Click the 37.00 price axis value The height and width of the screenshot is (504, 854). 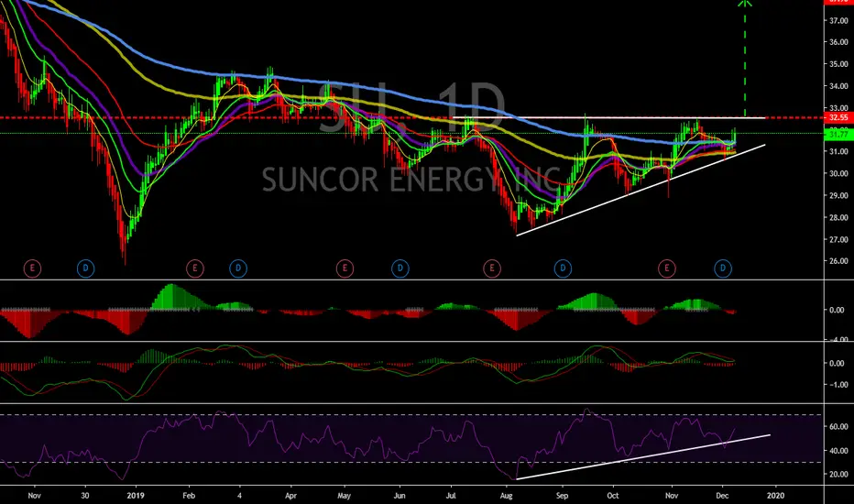(838, 20)
